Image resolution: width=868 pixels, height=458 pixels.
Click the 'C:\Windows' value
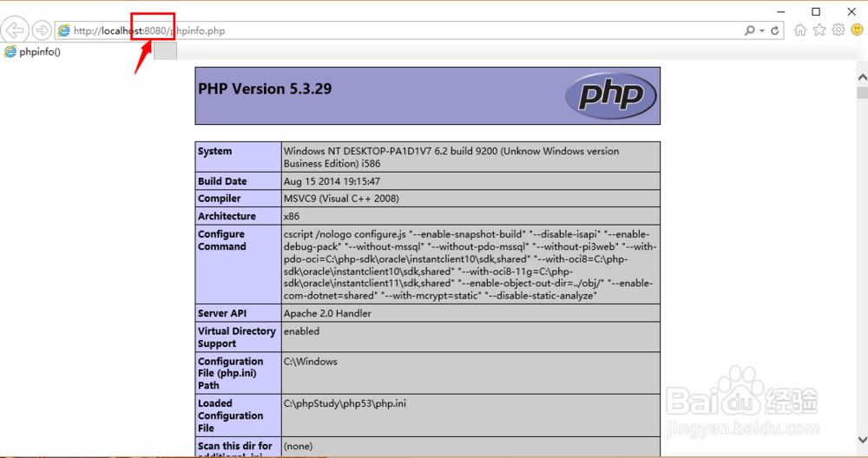pos(311,362)
